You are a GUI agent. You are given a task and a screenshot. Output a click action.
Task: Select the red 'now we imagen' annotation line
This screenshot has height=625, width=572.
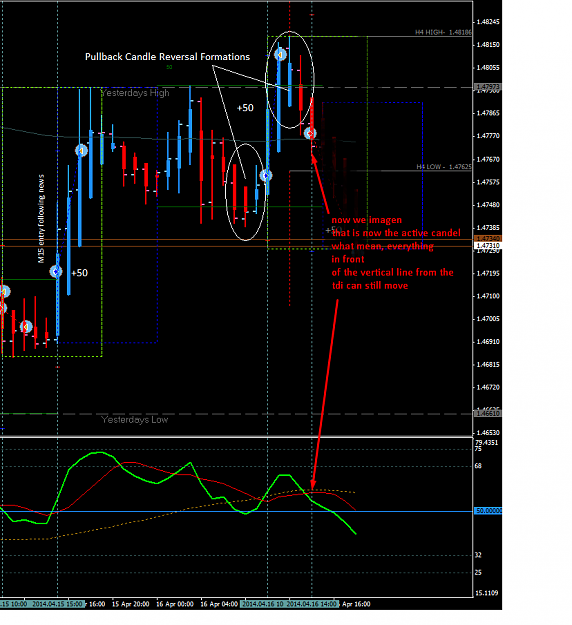click(367, 220)
